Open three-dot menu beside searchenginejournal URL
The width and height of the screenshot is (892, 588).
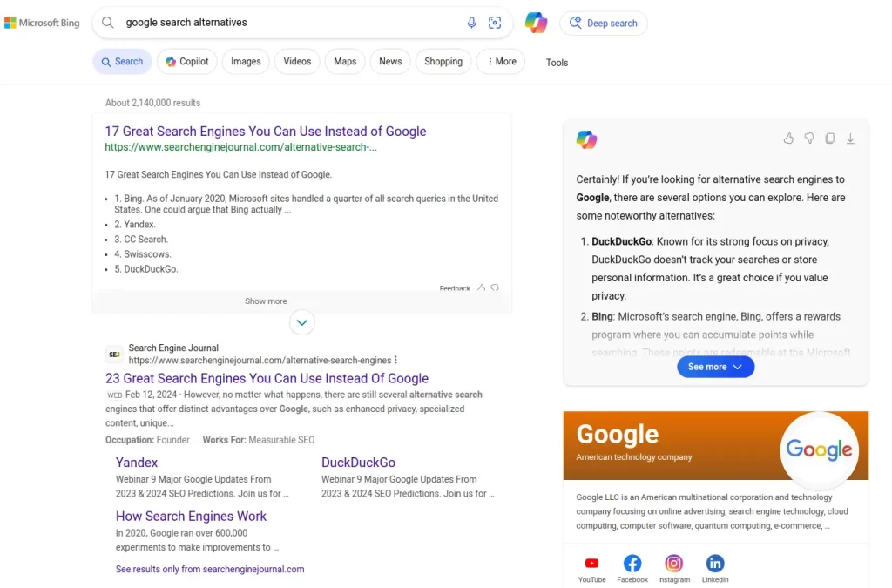[x=395, y=360]
